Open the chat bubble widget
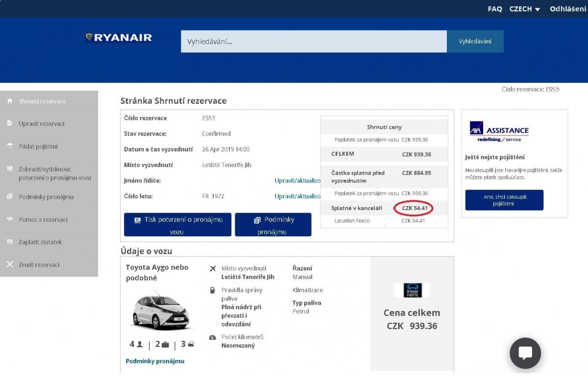The height and width of the screenshot is (376, 588). 525,353
